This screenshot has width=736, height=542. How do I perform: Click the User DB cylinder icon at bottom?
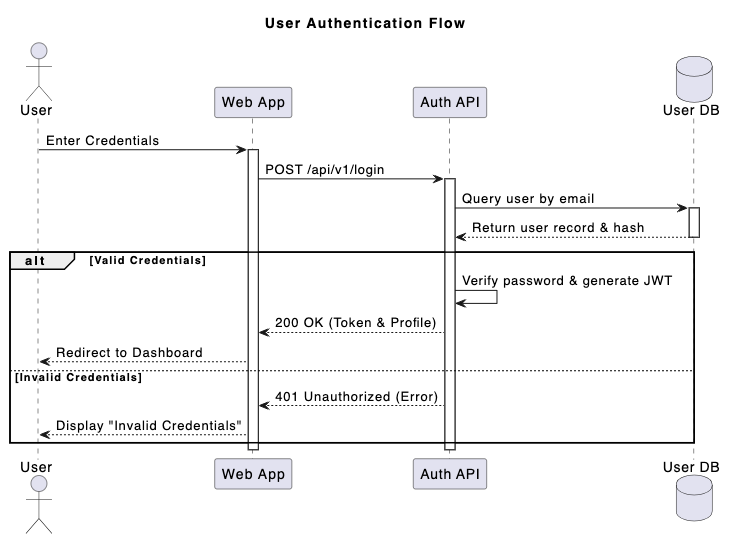694,498
